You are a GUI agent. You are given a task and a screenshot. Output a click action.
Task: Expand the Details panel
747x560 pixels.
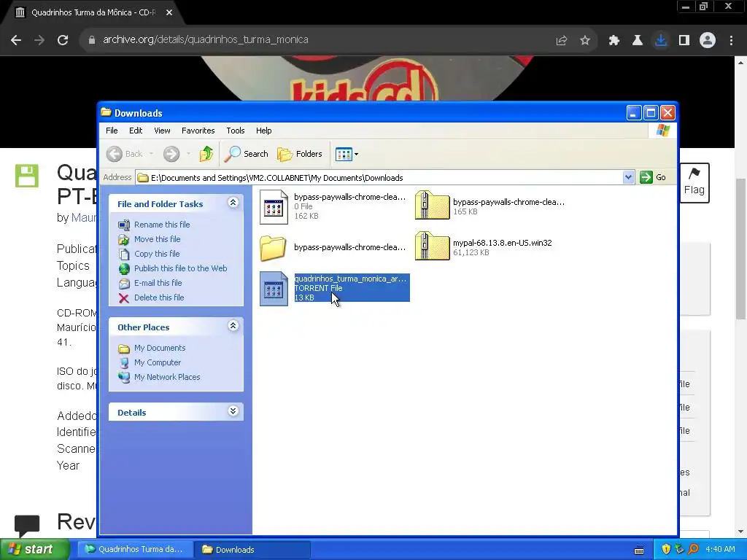[233, 411]
